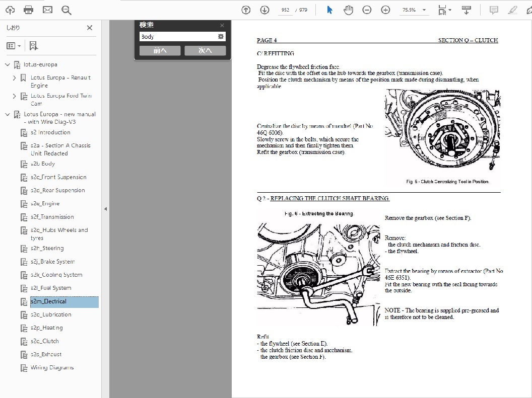
Task: Click the 前へ previous result button
Action: click(160, 50)
